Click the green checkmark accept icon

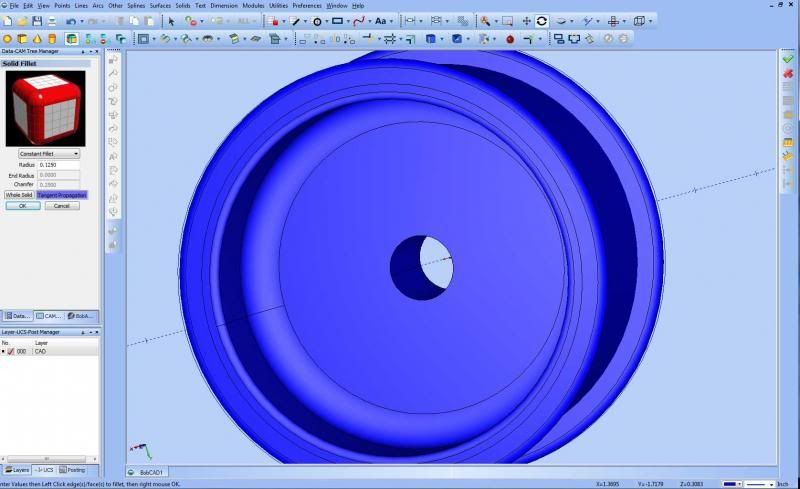point(788,59)
